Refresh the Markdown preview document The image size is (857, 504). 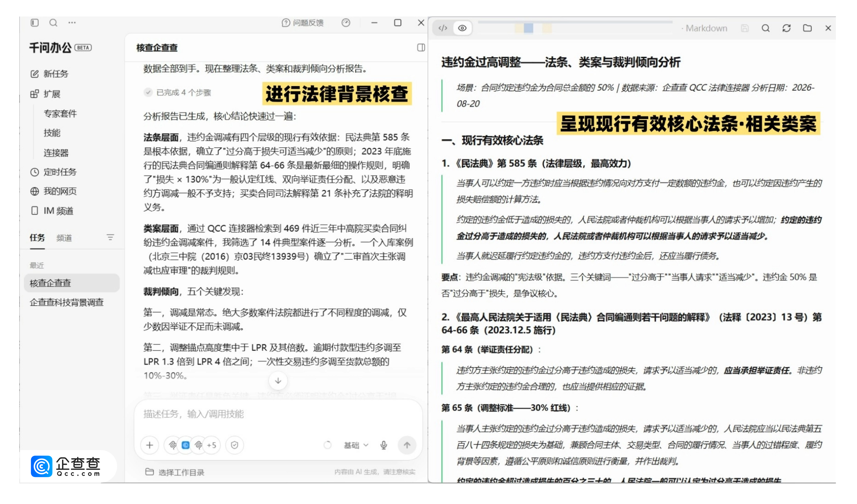[x=787, y=28]
